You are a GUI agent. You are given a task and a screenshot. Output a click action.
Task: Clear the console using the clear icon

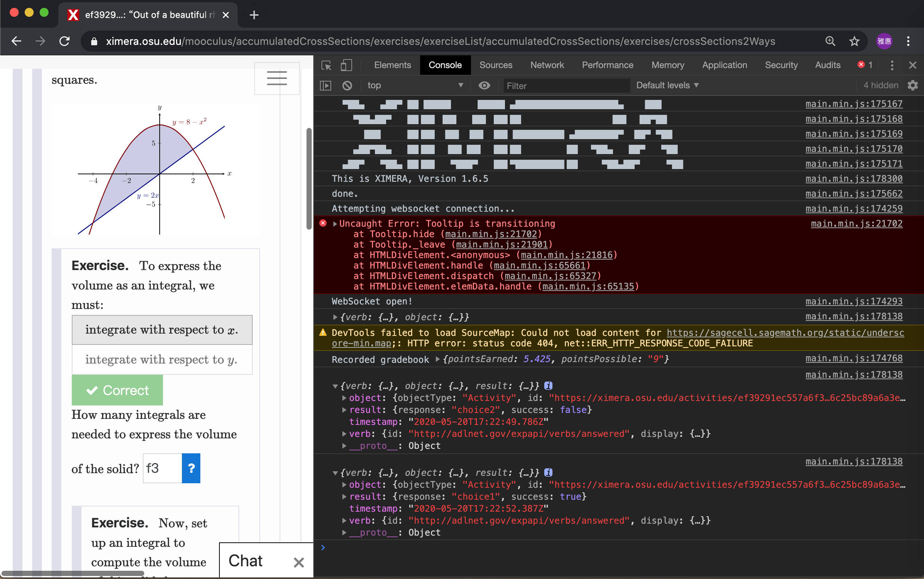point(347,85)
